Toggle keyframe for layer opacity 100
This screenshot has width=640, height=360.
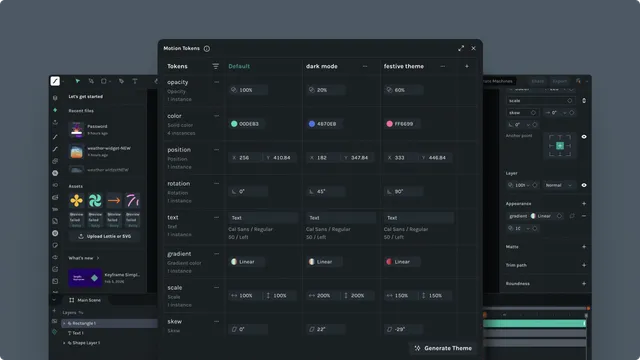535,185
